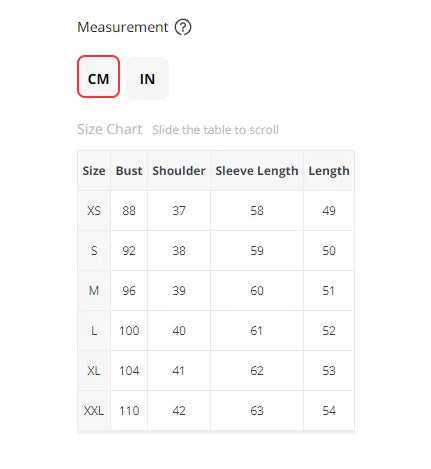Select the XS size row label
431x469 pixels.
(x=94, y=211)
